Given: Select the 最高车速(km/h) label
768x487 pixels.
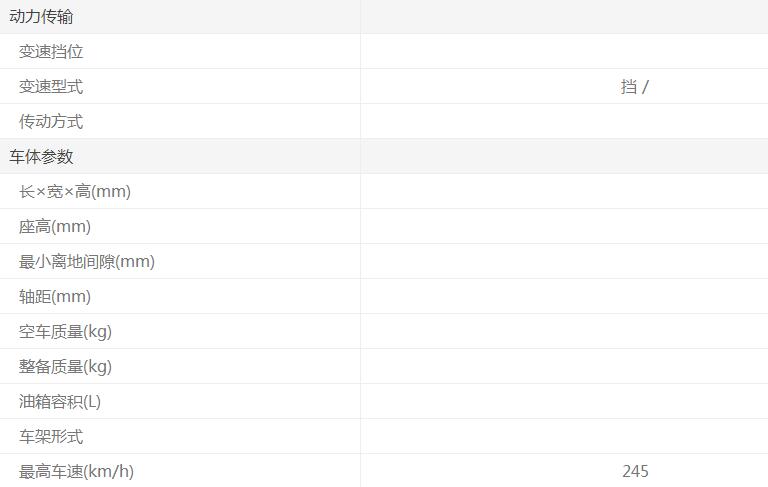Looking at the screenshot, I should pos(76,472).
